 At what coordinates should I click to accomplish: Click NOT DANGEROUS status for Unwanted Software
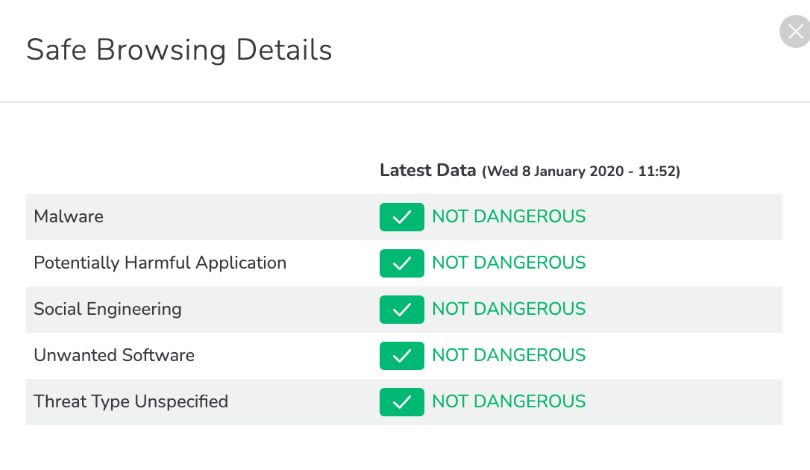point(509,355)
